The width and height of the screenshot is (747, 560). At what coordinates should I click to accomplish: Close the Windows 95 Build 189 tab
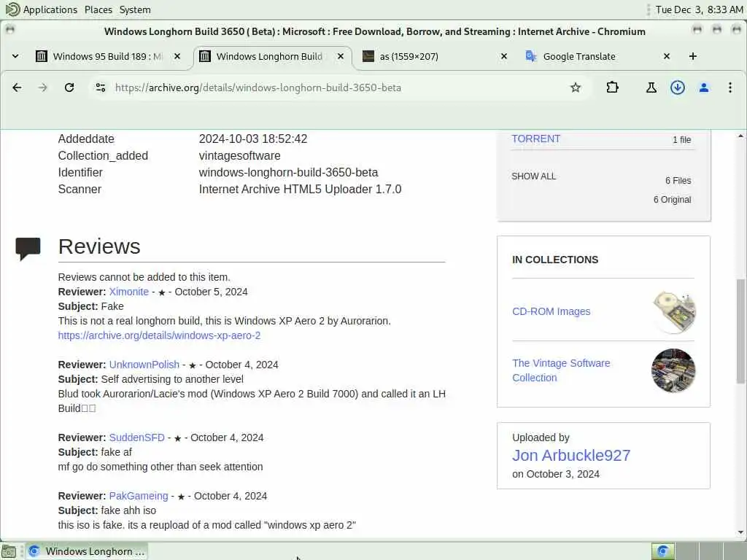click(x=177, y=56)
